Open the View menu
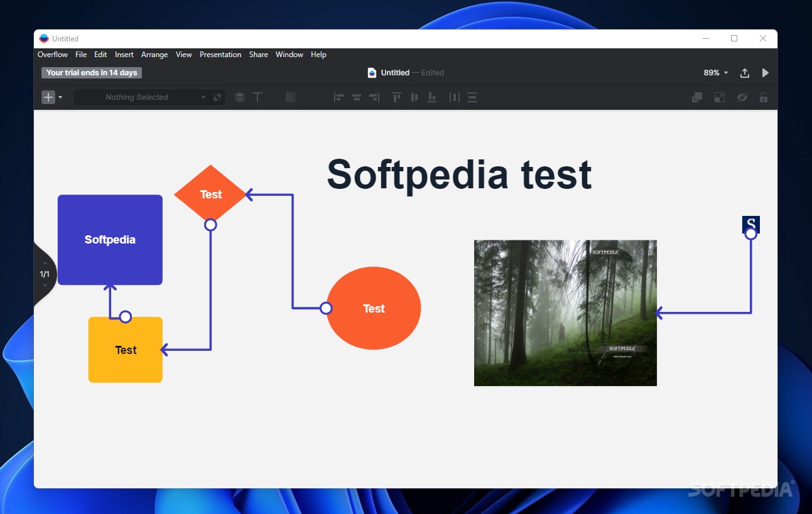Viewport: 812px width, 514px height. (184, 55)
